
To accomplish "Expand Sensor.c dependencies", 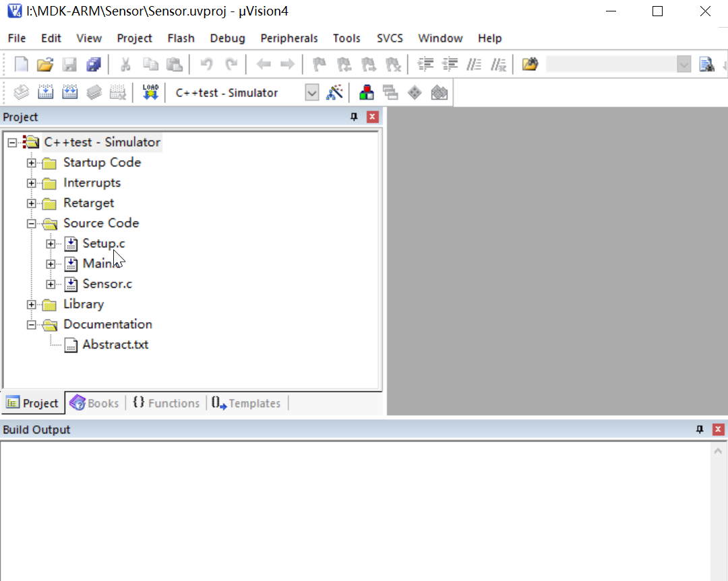I will click(51, 284).
